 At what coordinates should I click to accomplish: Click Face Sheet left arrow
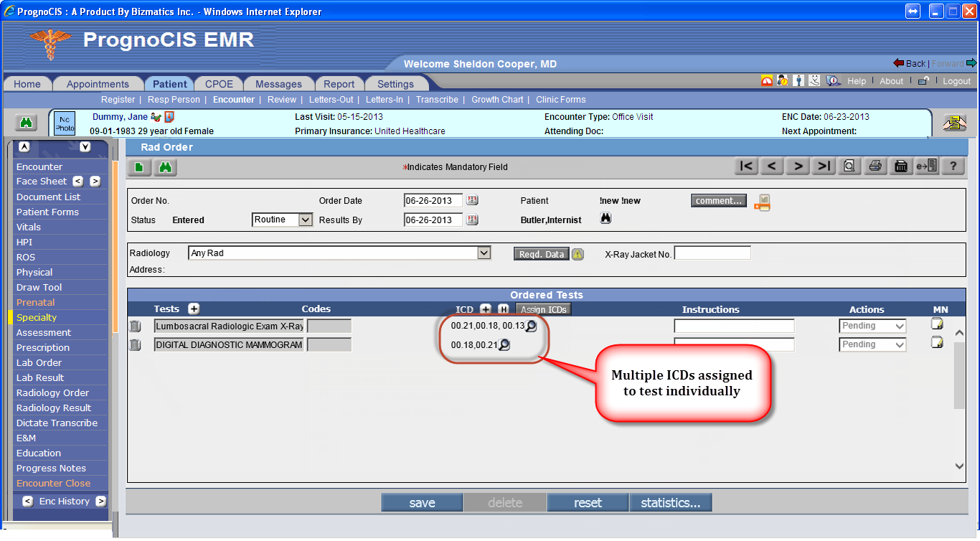(x=78, y=182)
